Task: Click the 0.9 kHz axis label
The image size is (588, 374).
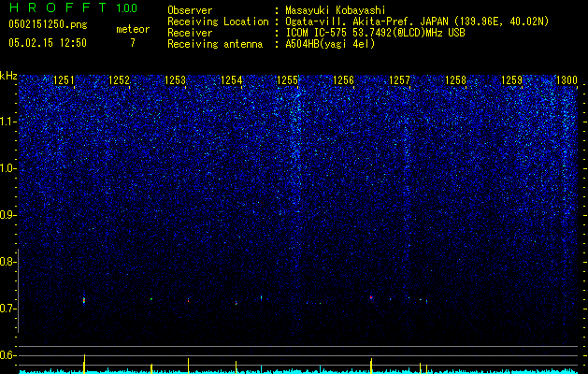Action: click(7, 215)
